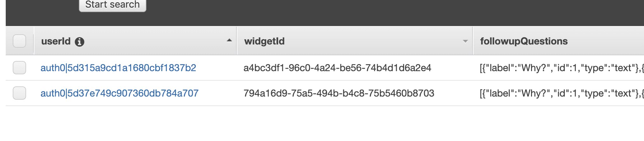Click divider between widgetId and followupQuestions headers

tap(473, 41)
